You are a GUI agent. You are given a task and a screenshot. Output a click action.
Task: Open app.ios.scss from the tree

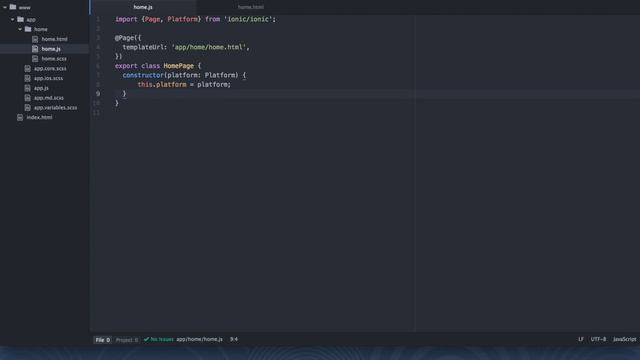click(48, 78)
